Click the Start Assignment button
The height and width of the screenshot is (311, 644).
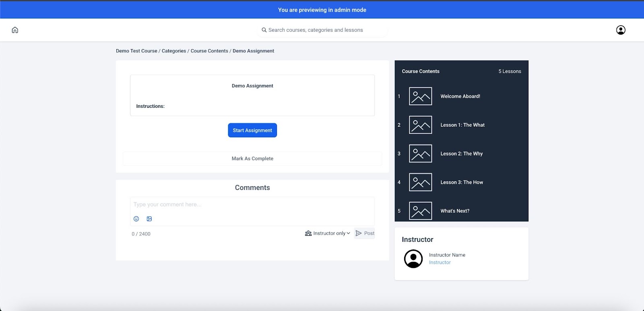[252, 130]
